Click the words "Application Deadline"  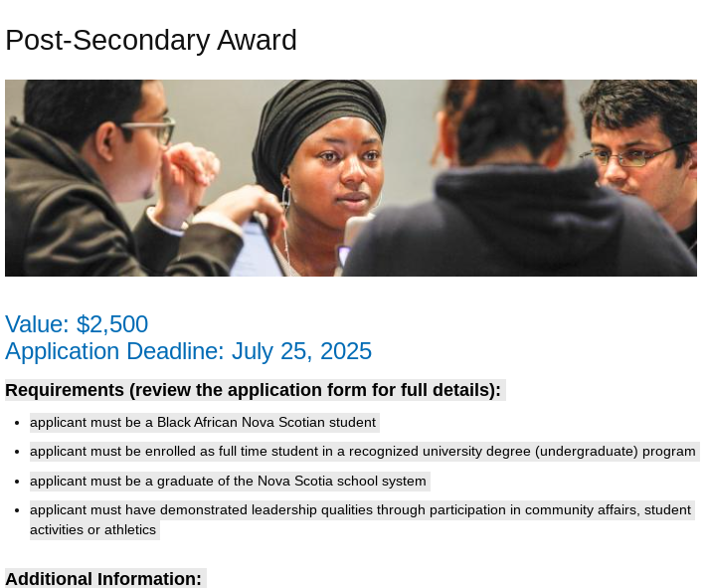[x=115, y=351]
